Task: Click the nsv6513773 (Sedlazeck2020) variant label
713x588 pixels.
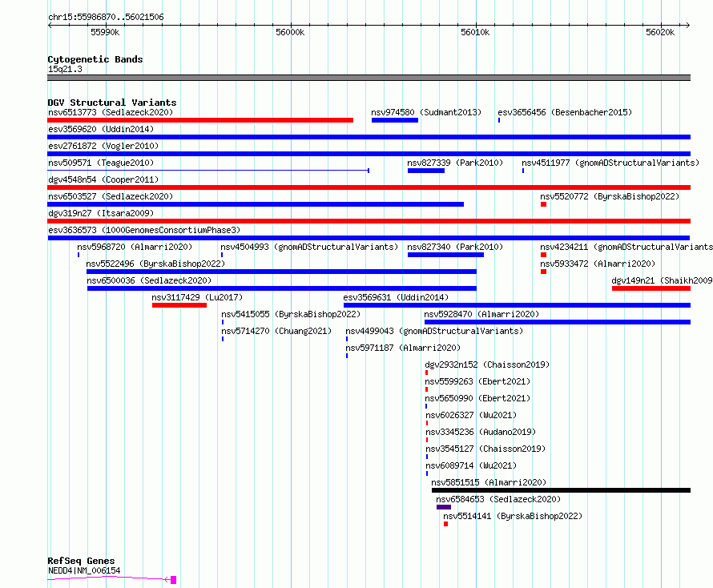Action: 111,112
